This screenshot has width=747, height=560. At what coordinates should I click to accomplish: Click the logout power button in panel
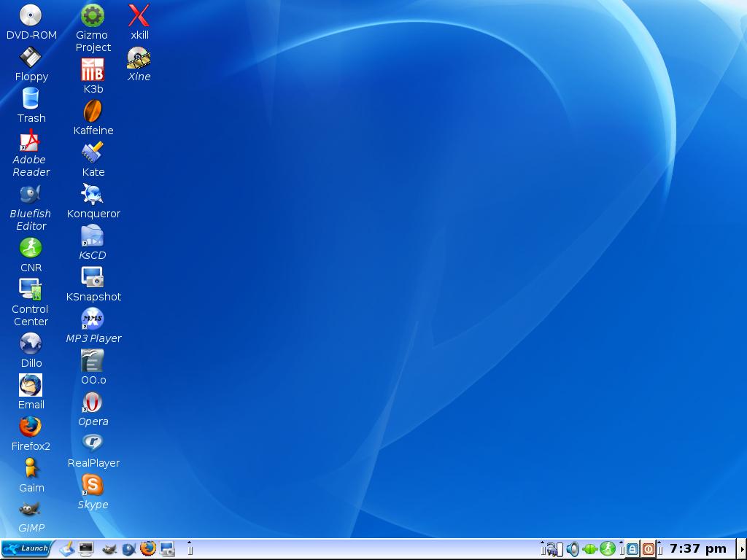[648, 549]
